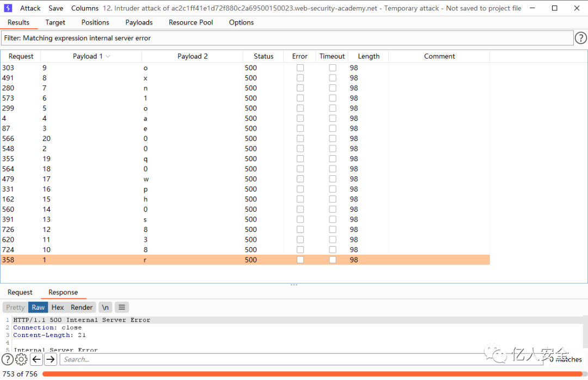Click the "753 of 756" progress text
The height and width of the screenshot is (380, 588).
pos(20,374)
